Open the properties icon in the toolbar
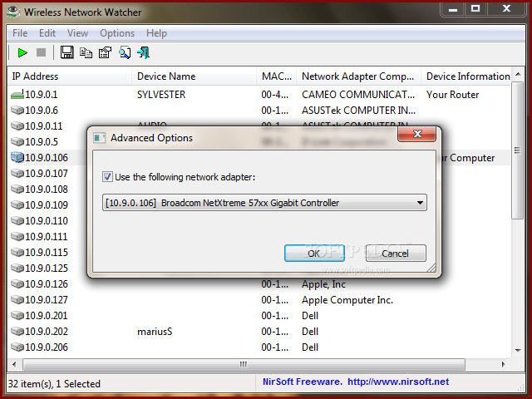Image resolution: width=532 pixels, height=399 pixels. (x=105, y=53)
